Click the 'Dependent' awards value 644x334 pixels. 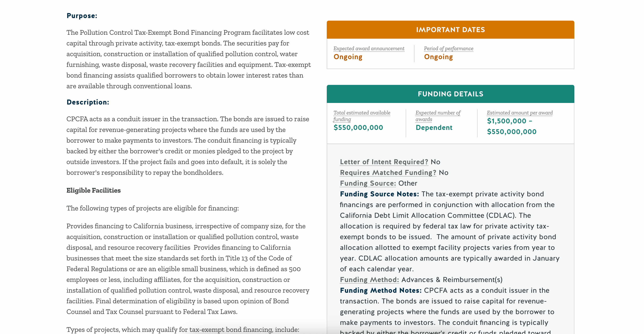434,128
